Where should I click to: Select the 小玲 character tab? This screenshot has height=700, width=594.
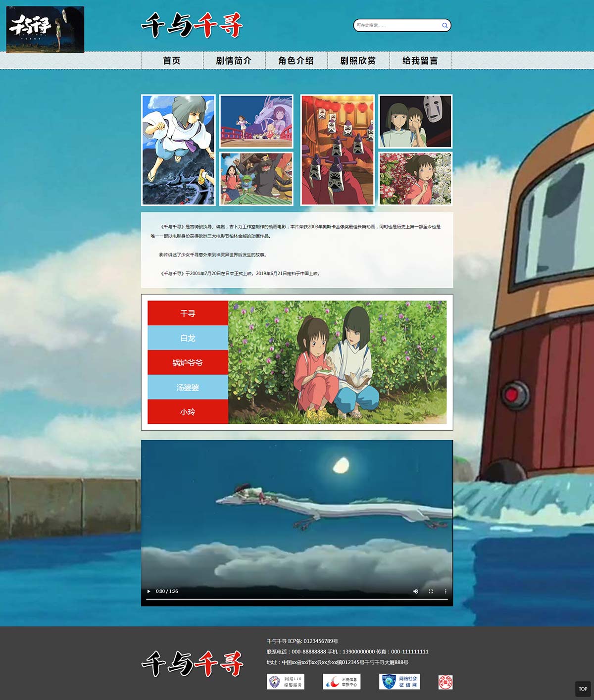point(188,411)
